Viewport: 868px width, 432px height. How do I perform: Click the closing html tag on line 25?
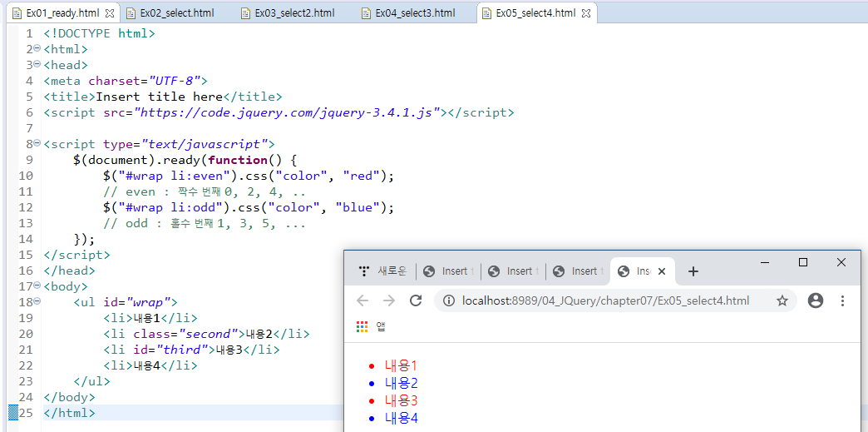coord(70,413)
